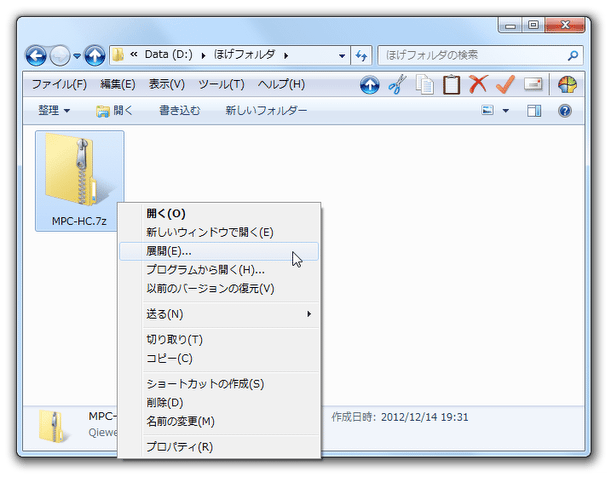Viewport: 611px width, 477px height.
Task: Select ほげフォルダ in the address path
Action: [244, 55]
